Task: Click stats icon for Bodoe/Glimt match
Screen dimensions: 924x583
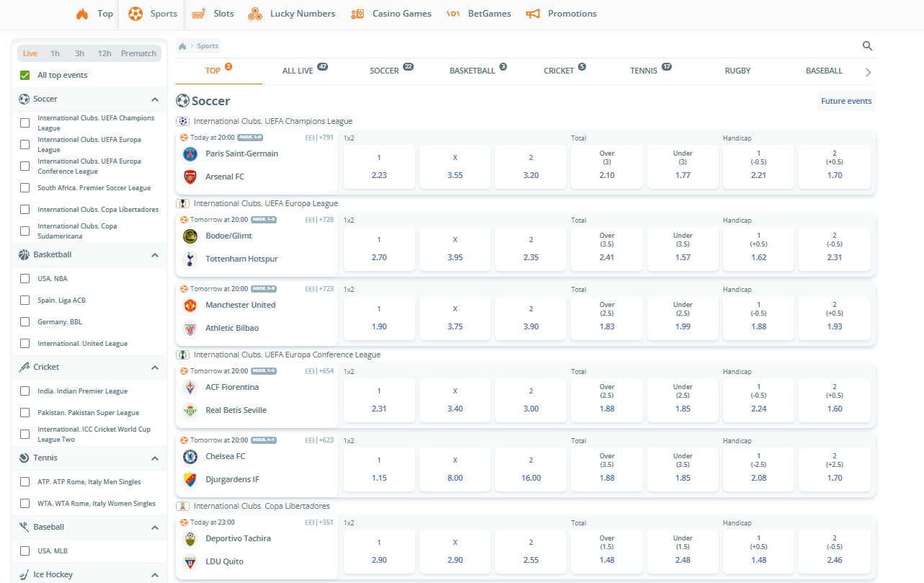Action: [310, 220]
